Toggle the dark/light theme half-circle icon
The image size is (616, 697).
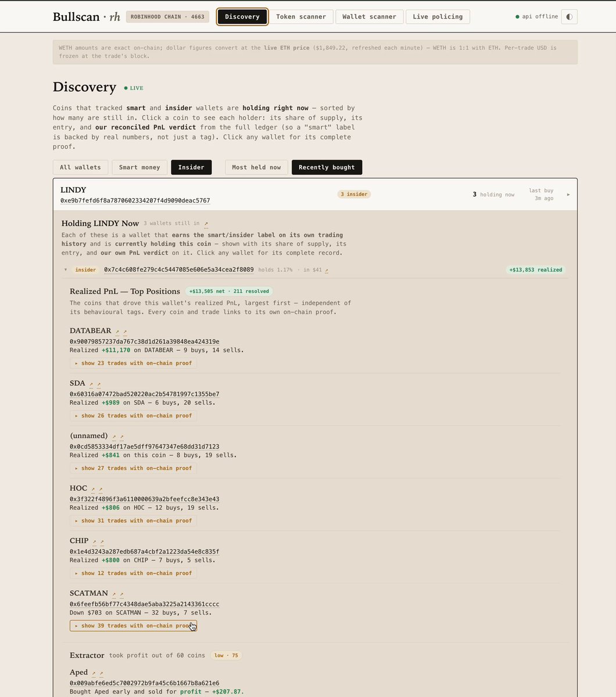coord(569,17)
